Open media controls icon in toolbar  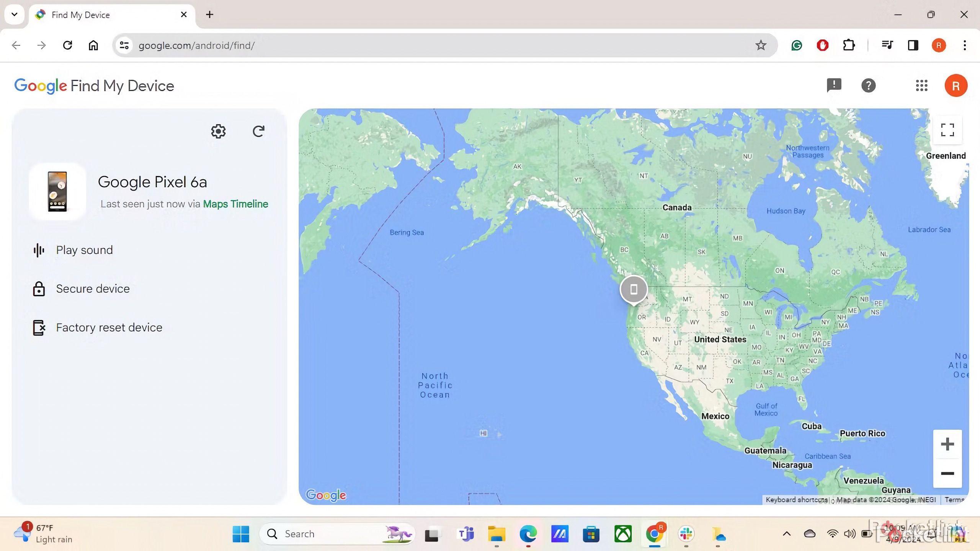[x=887, y=45]
